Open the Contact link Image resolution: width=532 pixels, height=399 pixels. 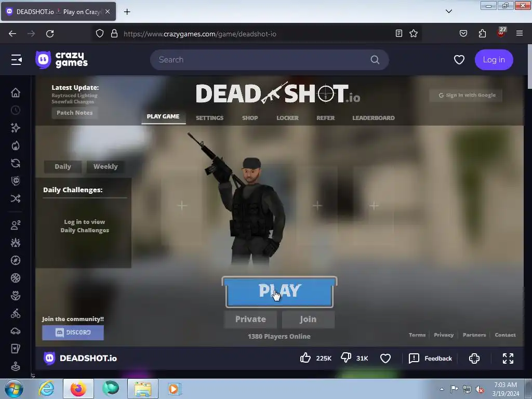[505, 335]
